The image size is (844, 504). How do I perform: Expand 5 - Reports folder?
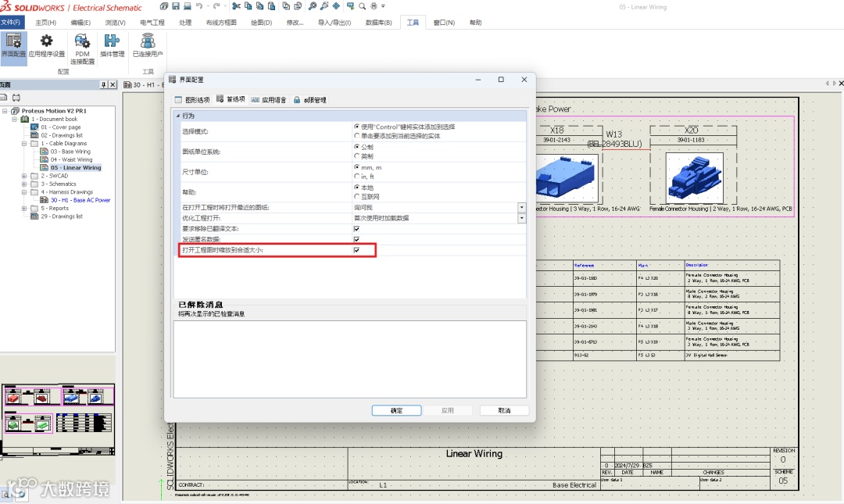click(24, 208)
